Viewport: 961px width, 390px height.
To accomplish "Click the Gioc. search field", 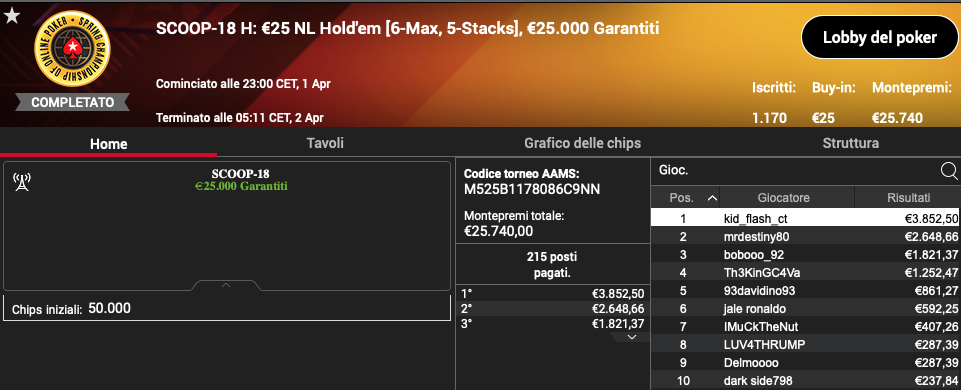I will pyautogui.click(x=796, y=171).
